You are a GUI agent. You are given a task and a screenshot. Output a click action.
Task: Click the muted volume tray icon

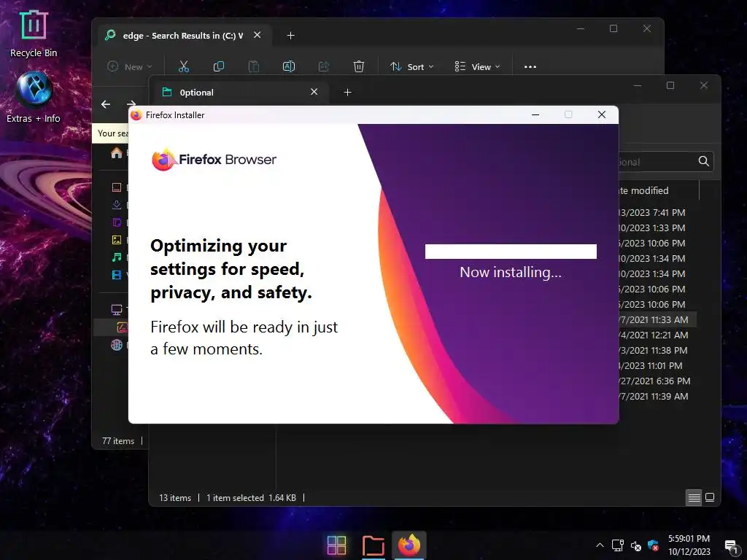click(x=635, y=546)
